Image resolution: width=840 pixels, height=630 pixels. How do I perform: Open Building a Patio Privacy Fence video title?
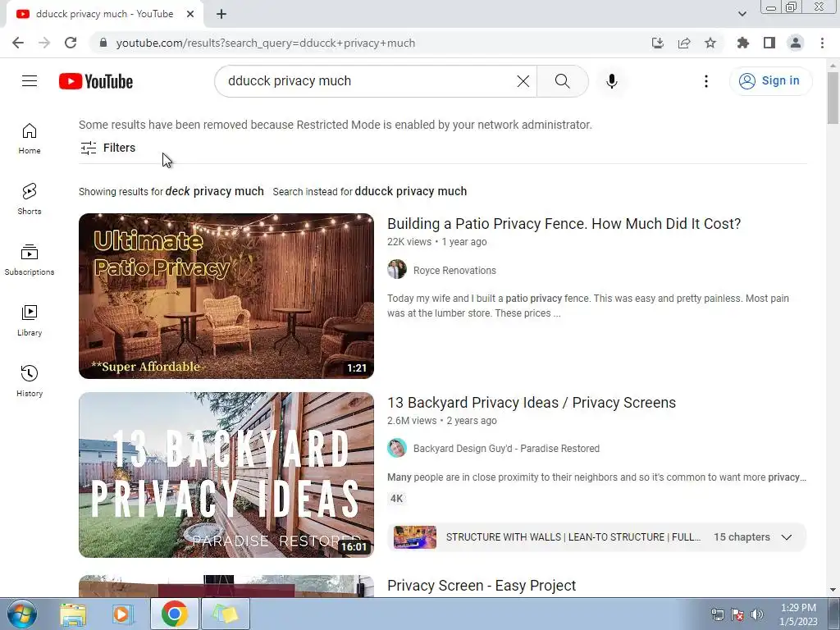564,223
